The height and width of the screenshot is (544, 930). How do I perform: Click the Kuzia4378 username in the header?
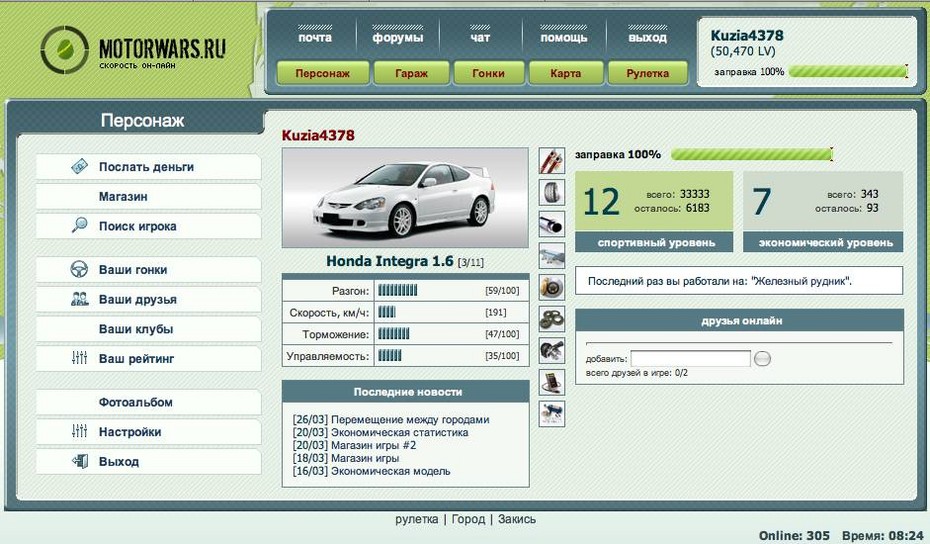747,36
